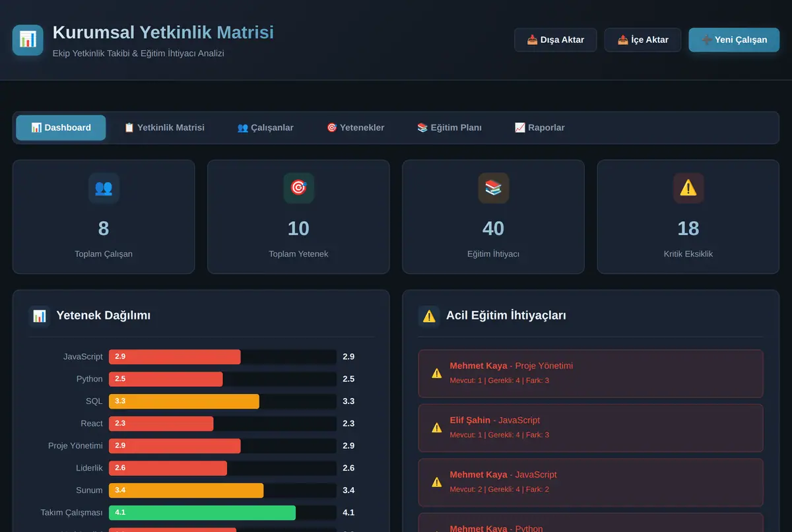792x532 pixels.
Task: Click the React skill bar
Action: 161,423
